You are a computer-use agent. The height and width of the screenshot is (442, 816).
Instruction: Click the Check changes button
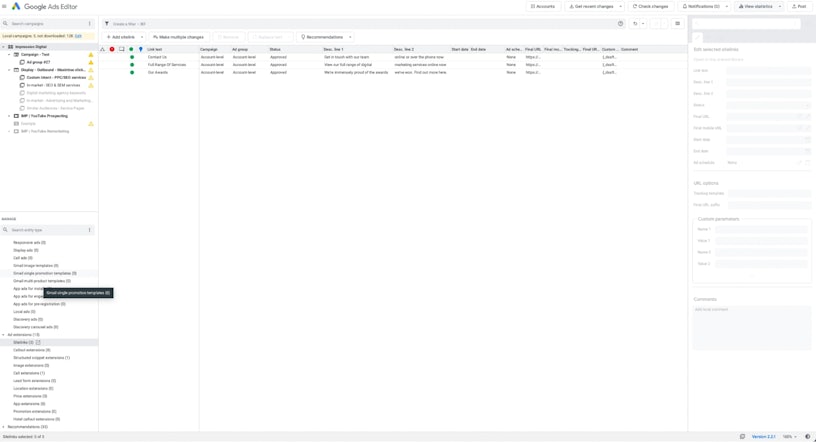coord(650,6)
